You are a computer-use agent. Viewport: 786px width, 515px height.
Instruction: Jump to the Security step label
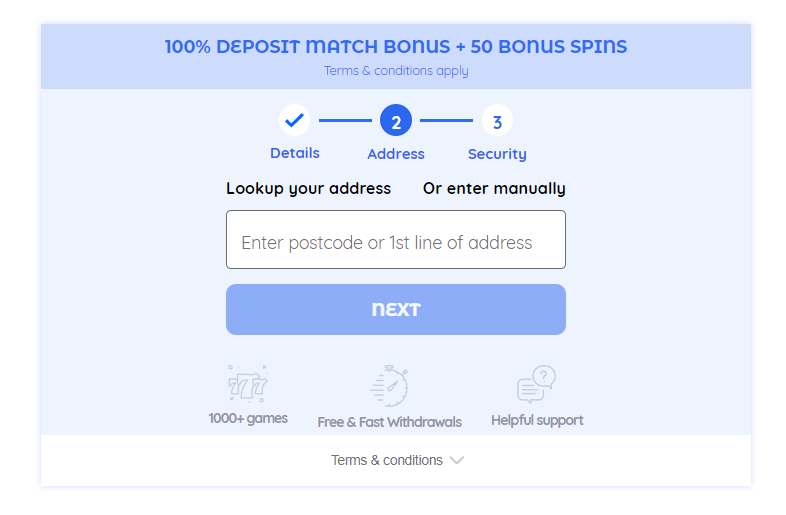(497, 154)
